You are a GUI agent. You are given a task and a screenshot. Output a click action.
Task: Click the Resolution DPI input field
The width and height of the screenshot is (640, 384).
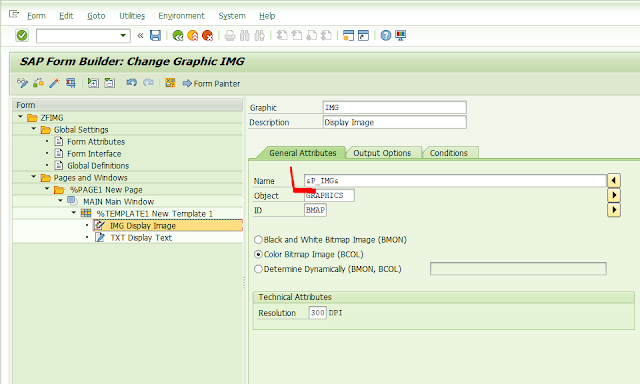[x=318, y=313]
